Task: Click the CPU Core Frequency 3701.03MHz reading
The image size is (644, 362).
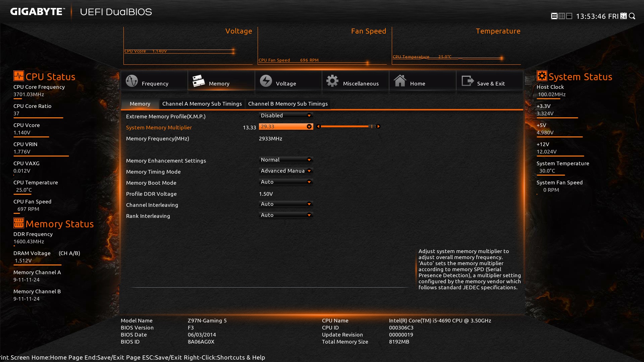Action: (x=29, y=94)
